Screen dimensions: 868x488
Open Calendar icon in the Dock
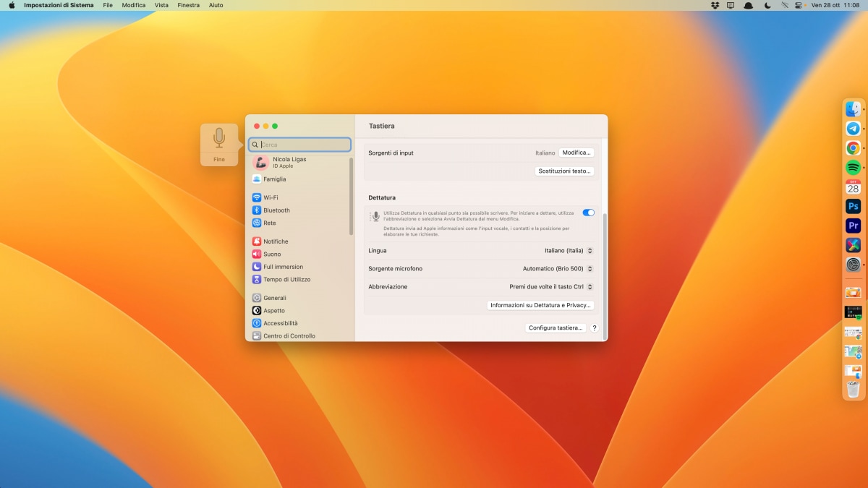[x=854, y=187]
